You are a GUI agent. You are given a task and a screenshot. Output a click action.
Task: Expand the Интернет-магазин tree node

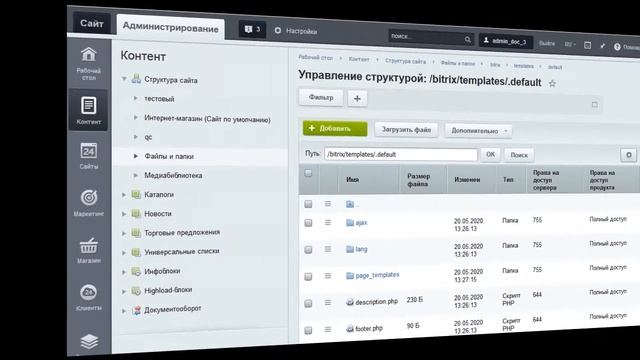(x=136, y=118)
